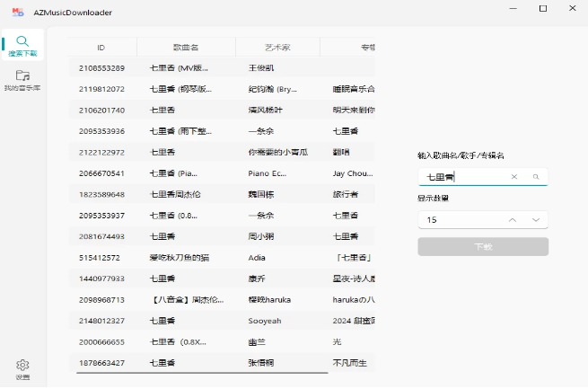Click album cell 「七里香」

coord(354,258)
